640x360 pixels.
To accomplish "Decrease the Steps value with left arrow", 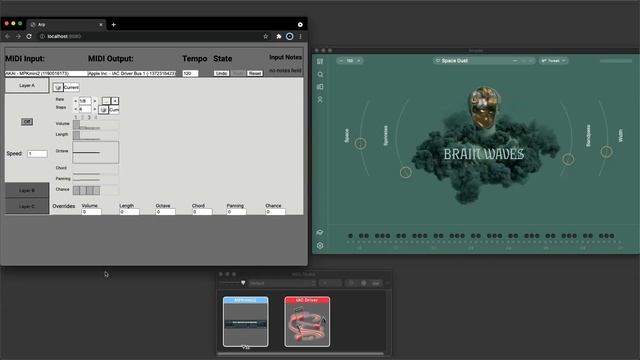I will coord(76,109).
